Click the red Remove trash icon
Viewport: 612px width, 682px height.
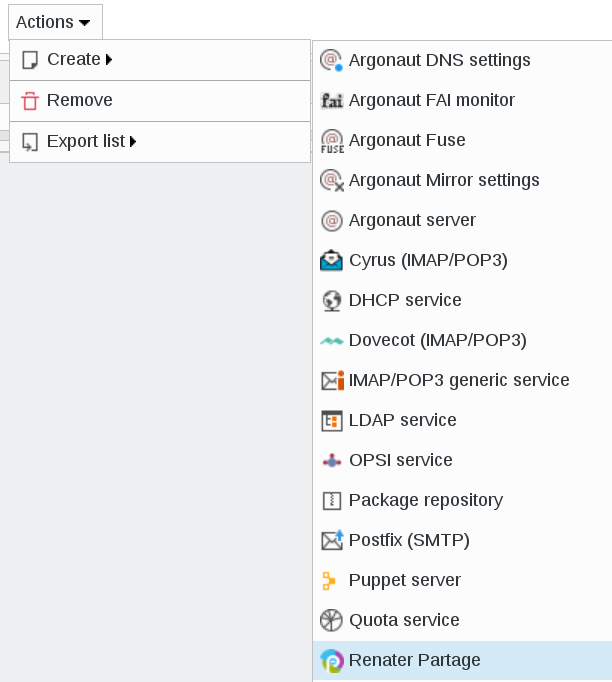[x=30, y=101]
